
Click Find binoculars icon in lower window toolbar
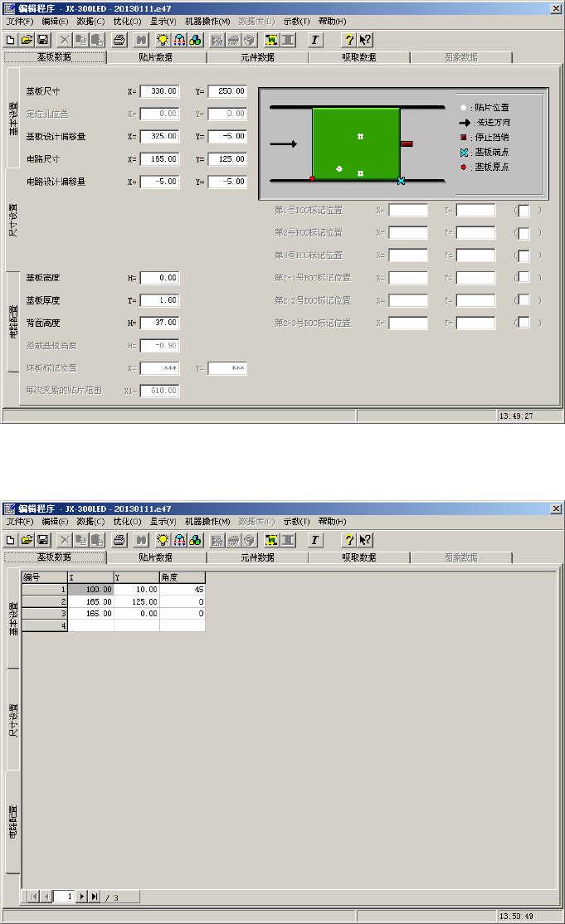coord(141,540)
